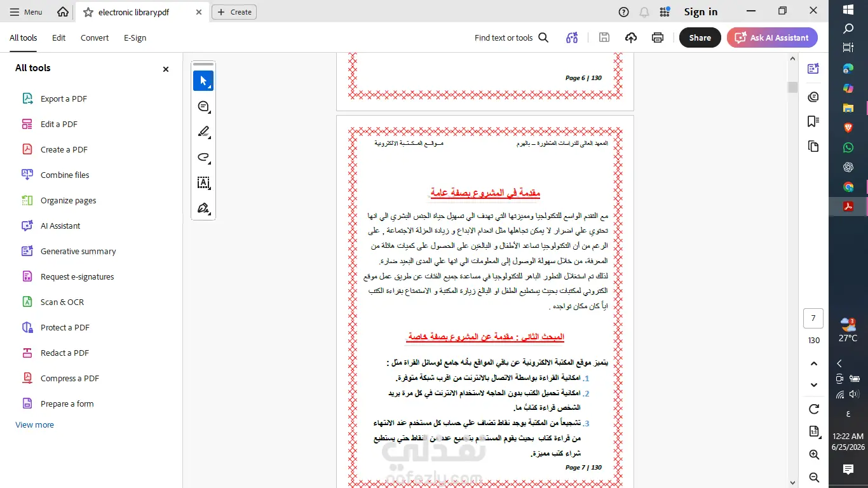
Task: Open the page thumbnails panel icon
Action: point(813,147)
